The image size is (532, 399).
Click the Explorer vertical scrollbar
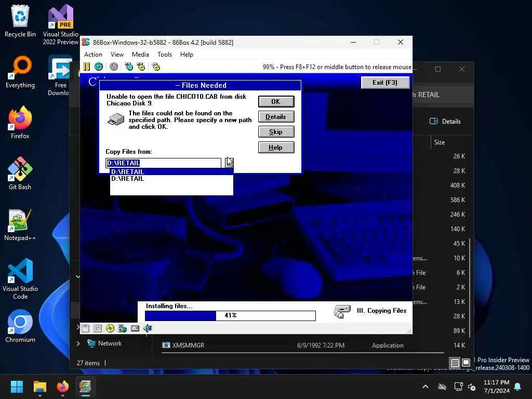click(x=470, y=288)
